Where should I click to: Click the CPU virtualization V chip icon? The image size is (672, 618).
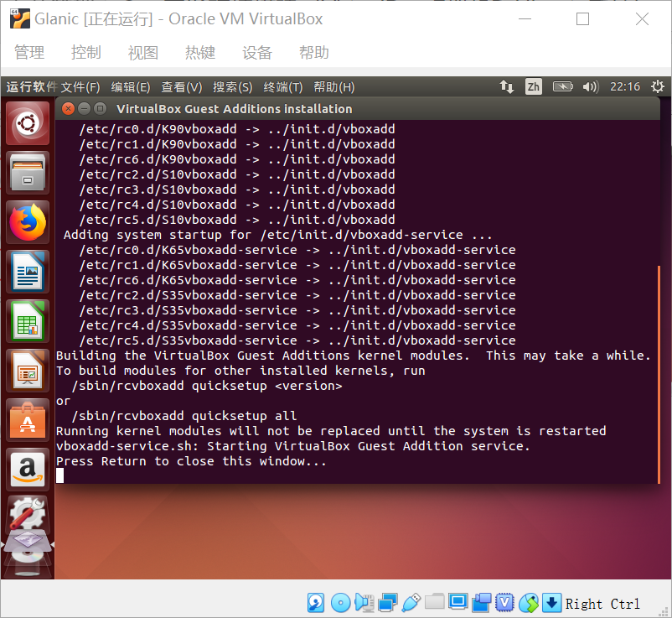pyautogui.click(x=505, y=603)
